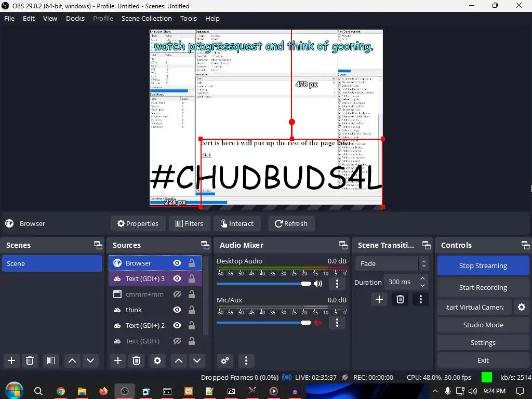Increase transition duration with up arrow
The height and width of the screenshot is (399, 532).
[x=422, y=278]
